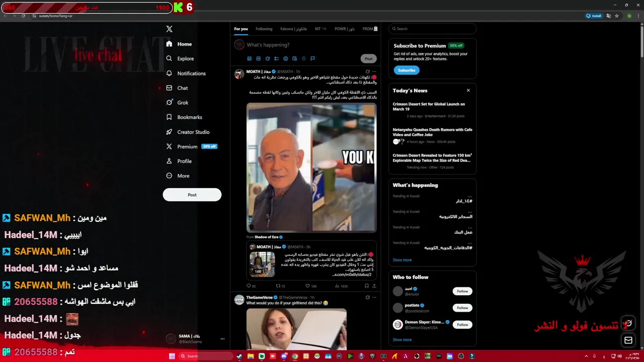
Task: Follow the احمد @enuior account
Action: click(x=462, y=291)
